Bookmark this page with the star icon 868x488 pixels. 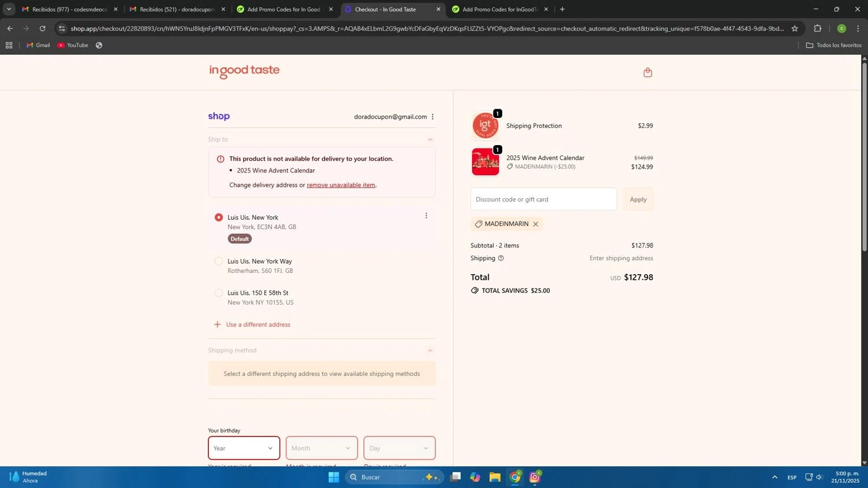(795, 28)
